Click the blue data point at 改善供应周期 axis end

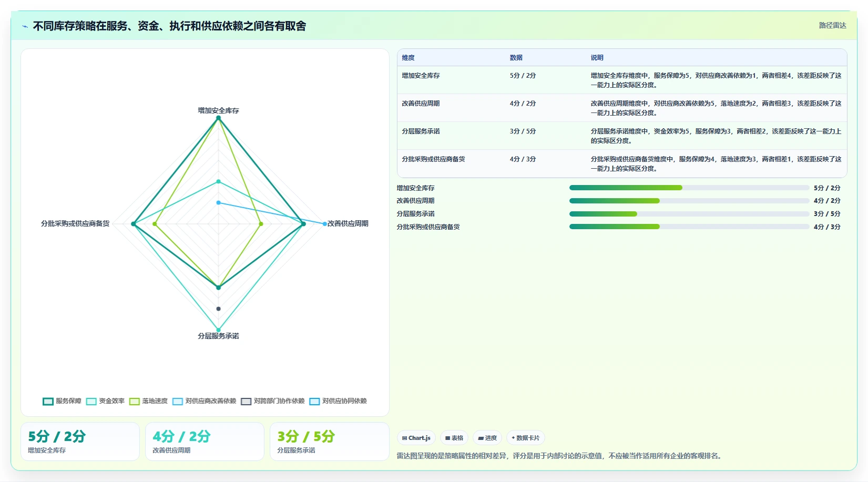pos(324,224)
